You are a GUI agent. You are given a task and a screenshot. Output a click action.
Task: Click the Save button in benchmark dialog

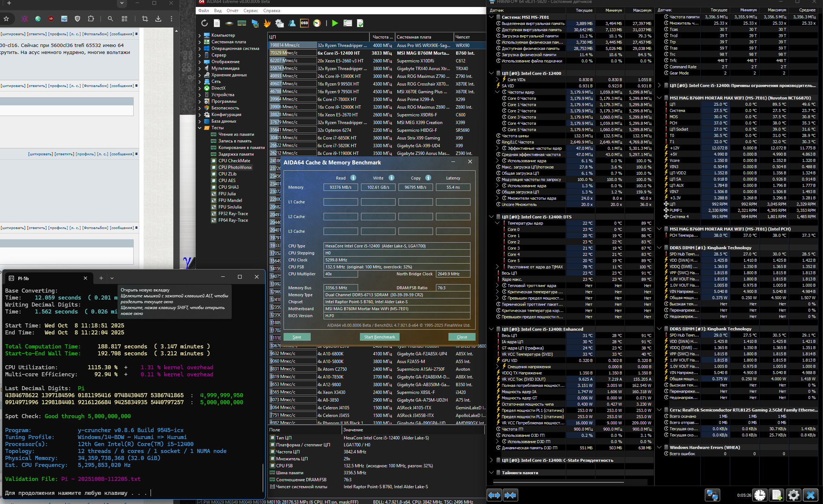pos(297,337)
